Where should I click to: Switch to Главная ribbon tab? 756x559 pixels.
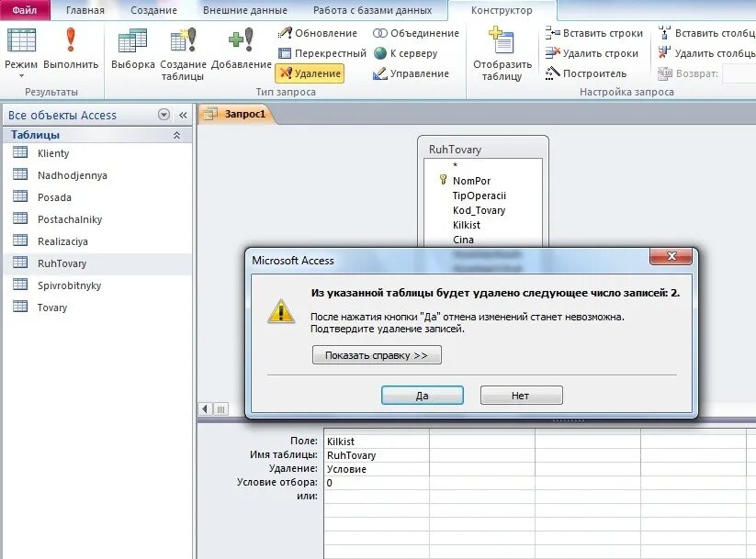click(85, 10)
